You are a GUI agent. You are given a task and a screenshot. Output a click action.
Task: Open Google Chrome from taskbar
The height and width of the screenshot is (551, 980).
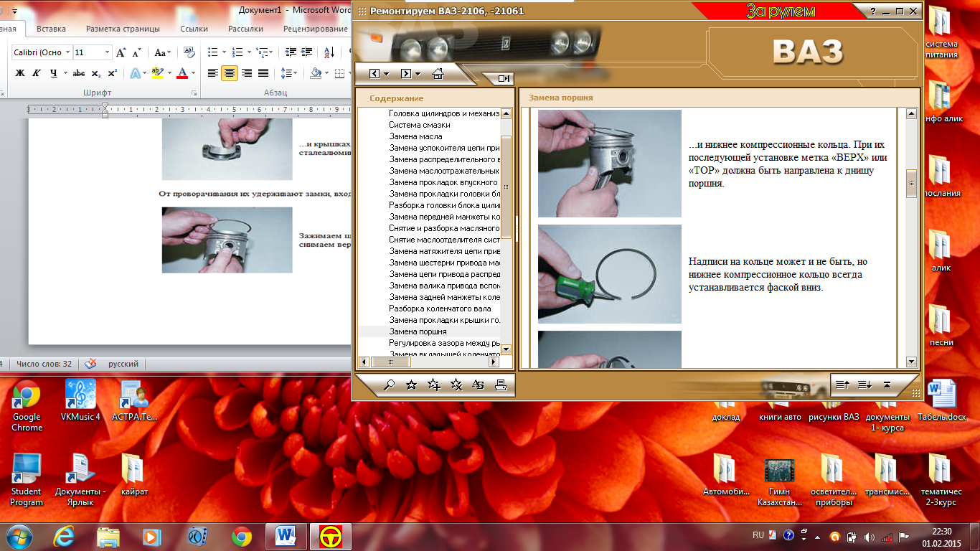(x=242, y=536)
